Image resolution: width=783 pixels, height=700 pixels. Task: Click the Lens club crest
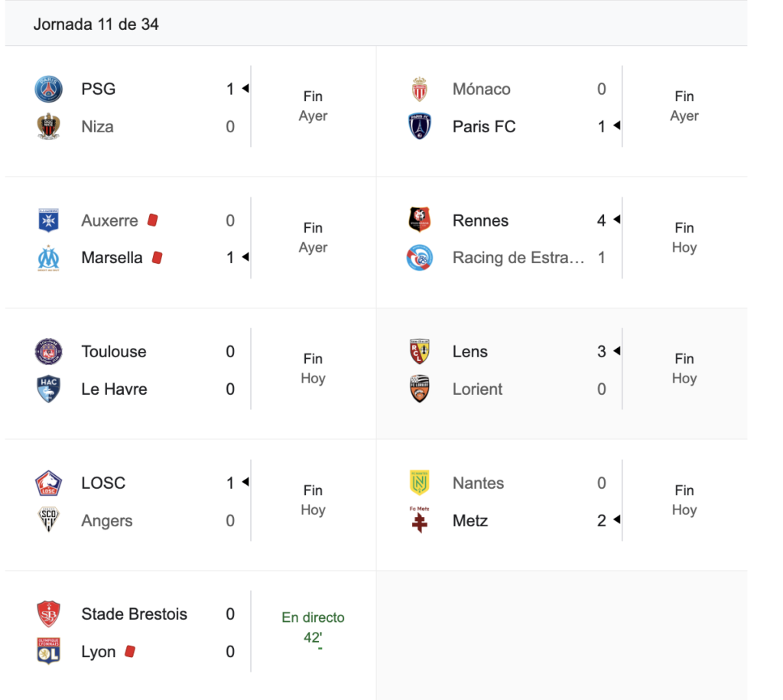pos(420,352)
